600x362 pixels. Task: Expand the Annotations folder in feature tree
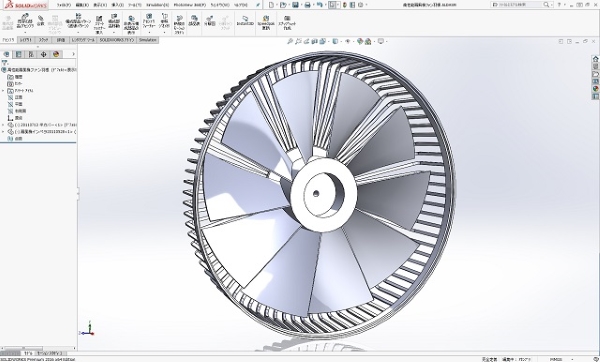(3, 91)
